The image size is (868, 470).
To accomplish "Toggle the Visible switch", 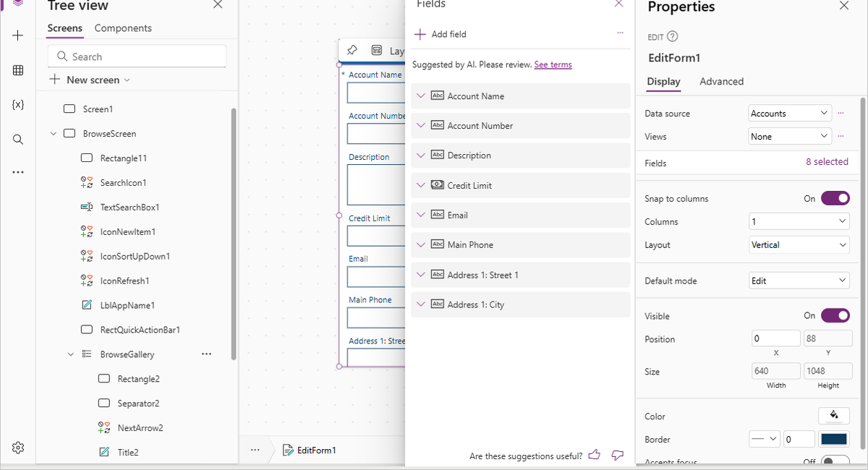I will pyautogui.click(x=835, y=315).
